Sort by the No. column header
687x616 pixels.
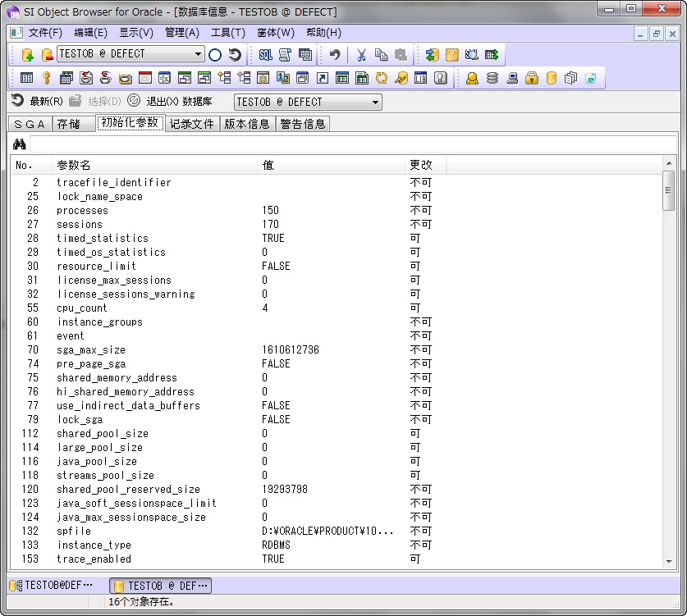coord(31,165)
